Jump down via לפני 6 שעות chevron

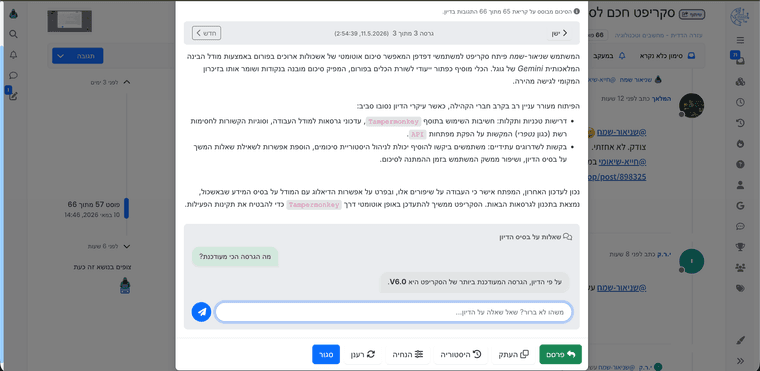point(127,246)
